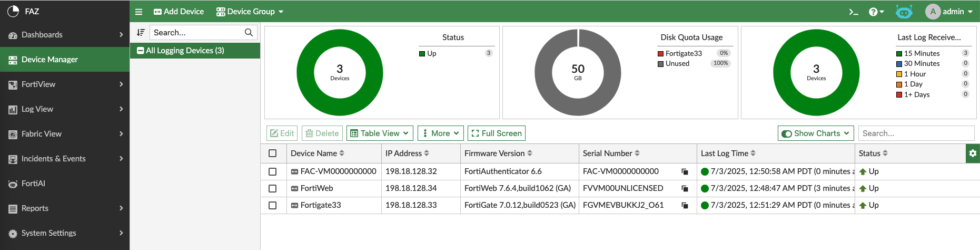Image resolution: width=980 pixels, height=250 pixels.
Task: Expand the More actions dropdown
Action: tap(440, 133)
